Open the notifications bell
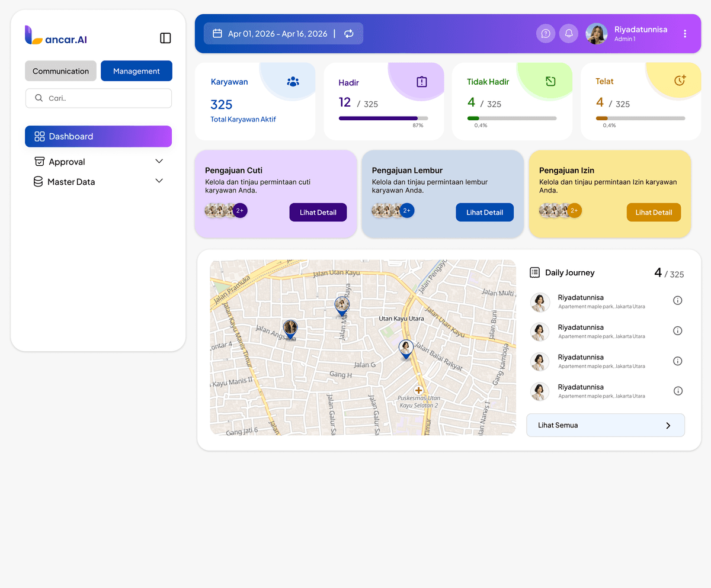 click(x=569, y=34)
